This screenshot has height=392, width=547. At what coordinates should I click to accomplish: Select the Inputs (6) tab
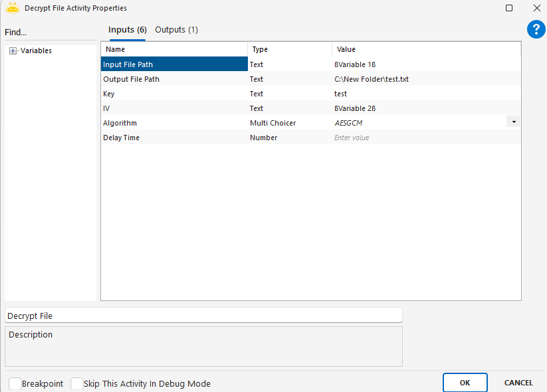[x=127, y=30]
